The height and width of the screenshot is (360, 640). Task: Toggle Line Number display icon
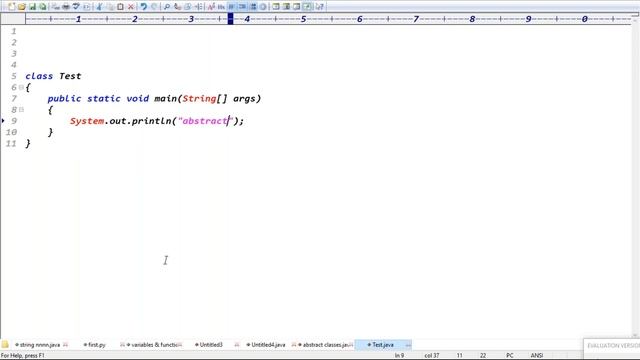(253, 7)
